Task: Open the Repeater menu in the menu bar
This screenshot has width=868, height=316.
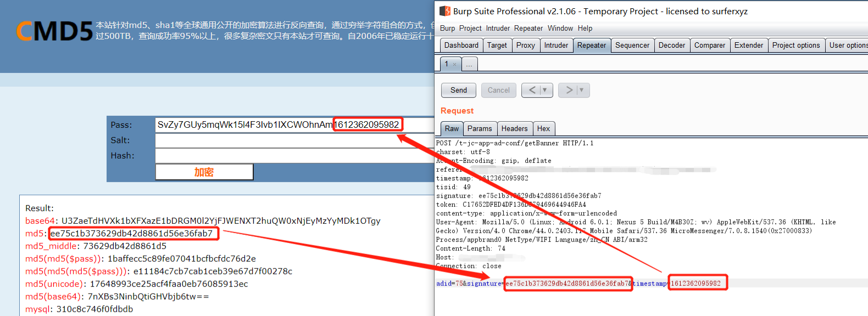Action: 528,28
